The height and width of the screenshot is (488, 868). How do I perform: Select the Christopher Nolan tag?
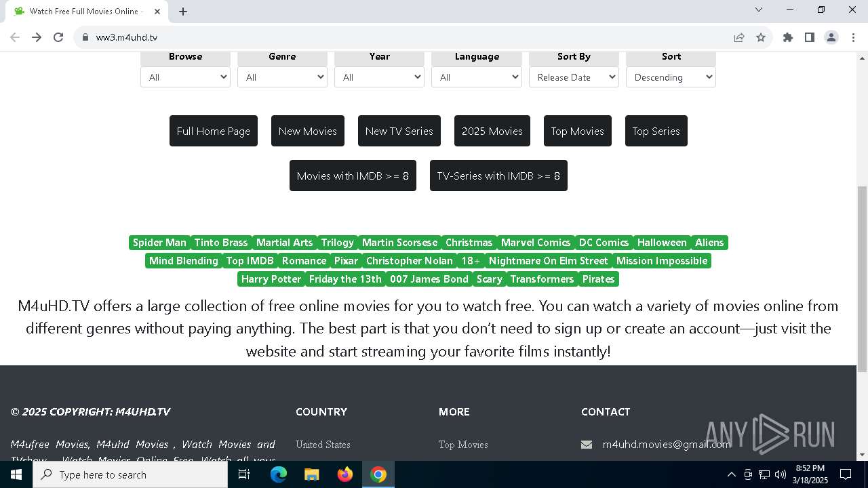[x=410, y=261]
